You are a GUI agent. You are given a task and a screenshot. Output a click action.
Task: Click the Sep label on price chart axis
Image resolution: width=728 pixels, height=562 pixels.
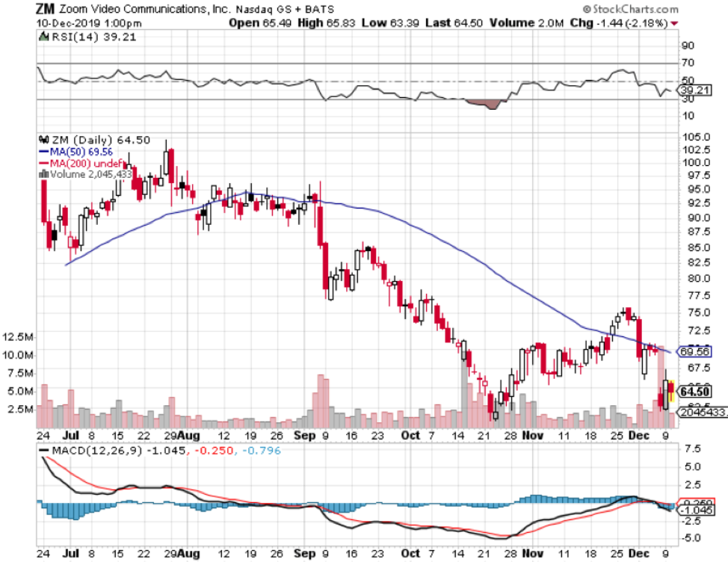[x=304, y=435]
